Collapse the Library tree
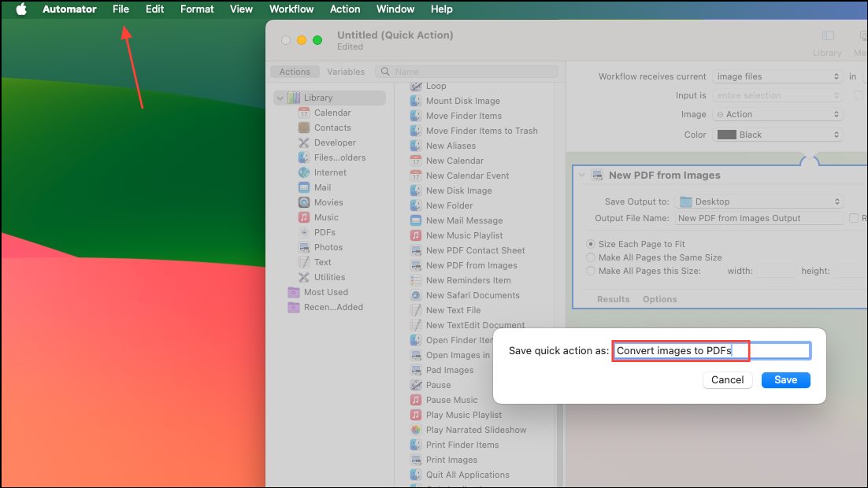 [280, 98]
